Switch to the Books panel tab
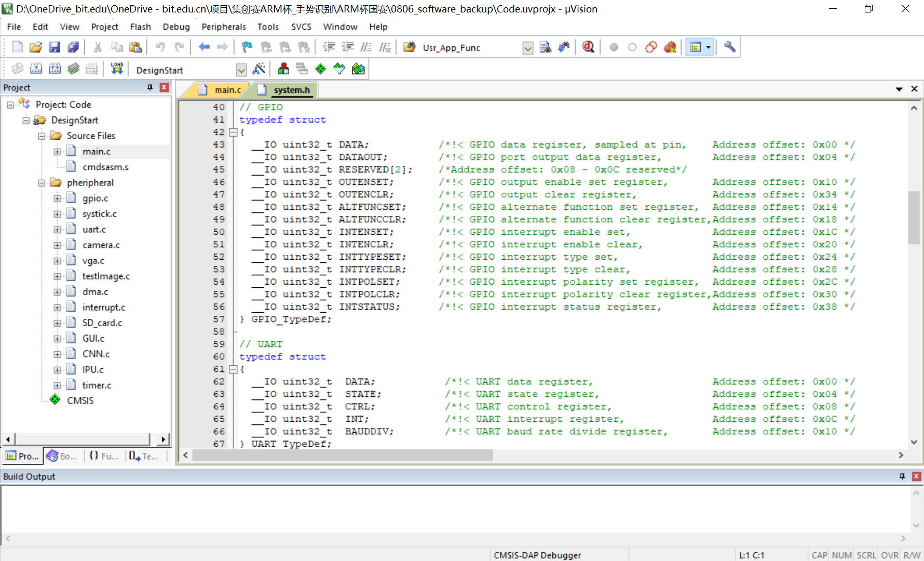Screen dimensions: 924x561 [62, 456]
